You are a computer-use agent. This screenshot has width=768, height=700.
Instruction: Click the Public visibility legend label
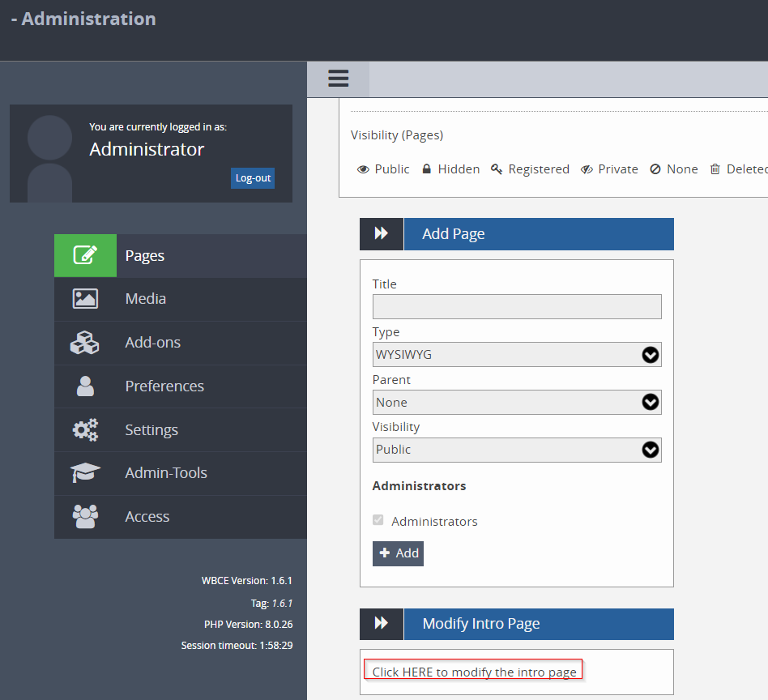pos(392,169)
